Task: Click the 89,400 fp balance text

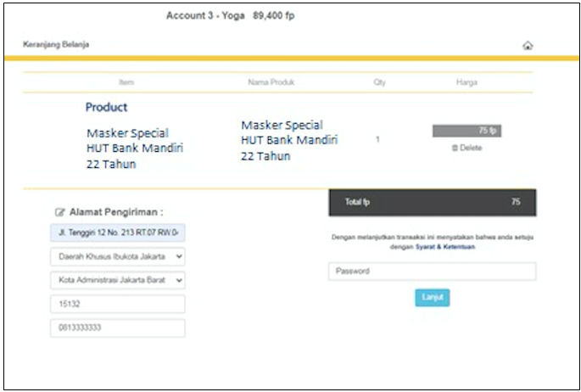Action: coord(274,15)
